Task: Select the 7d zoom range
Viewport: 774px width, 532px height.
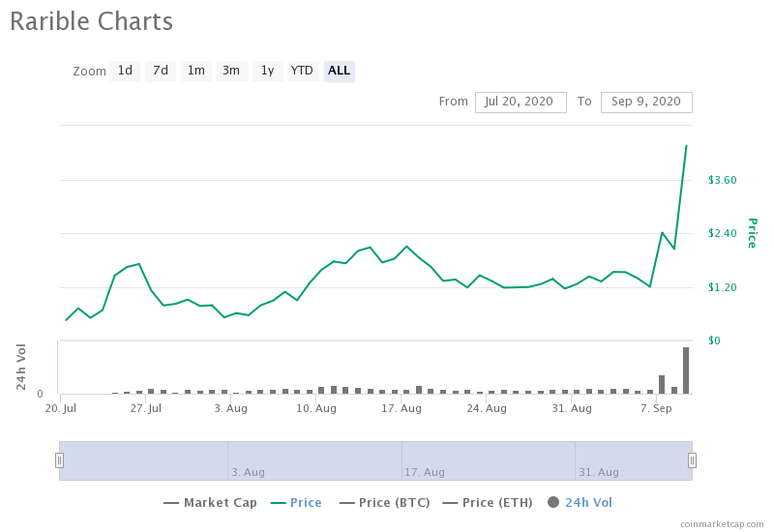Action: pyautogui.click(x=161, y=71)
